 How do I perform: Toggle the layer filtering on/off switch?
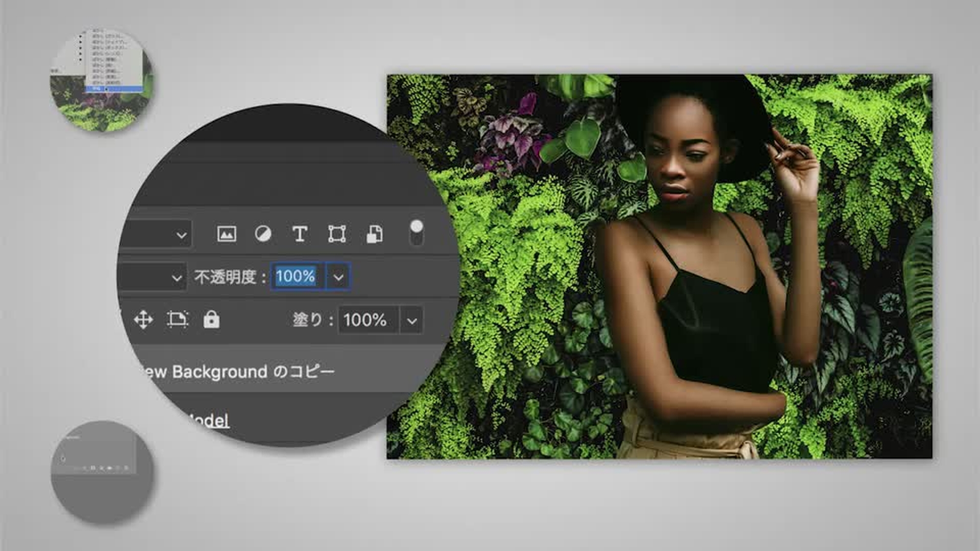click(416, 233)
